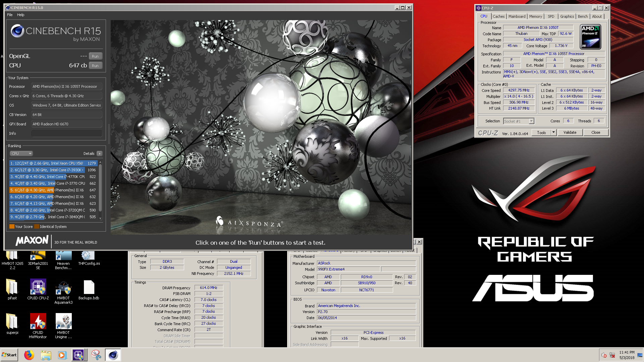Open Snipping Tool from the taskbar
The image size is (644, 362).
(96, 355)
